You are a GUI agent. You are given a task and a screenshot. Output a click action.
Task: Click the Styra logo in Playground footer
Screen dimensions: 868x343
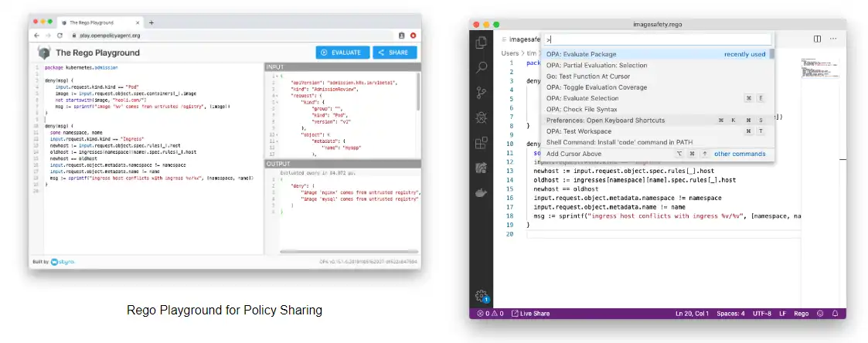pos(62,262)
